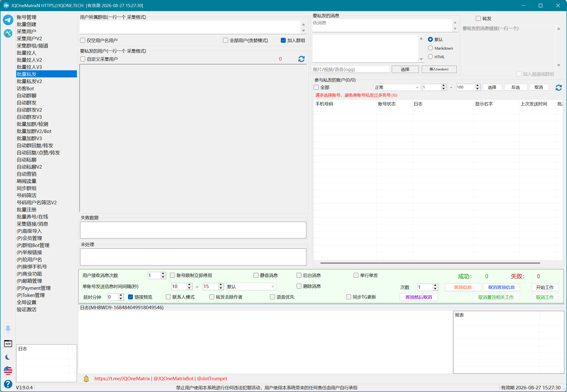The image size is (567, 392).
Task: Open the code console icon
Action: tap(8, 344)
